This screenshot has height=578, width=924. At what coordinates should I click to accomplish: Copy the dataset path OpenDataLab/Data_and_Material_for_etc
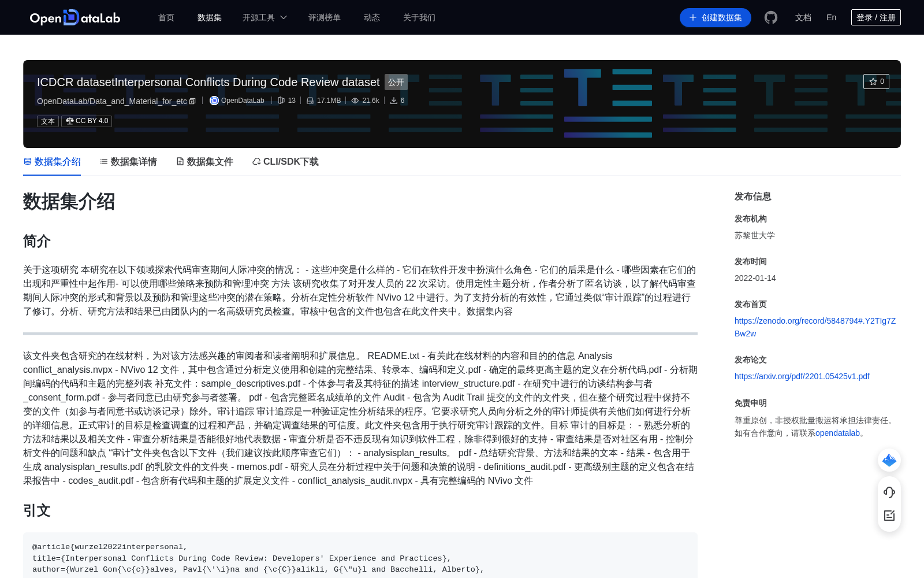192,101
